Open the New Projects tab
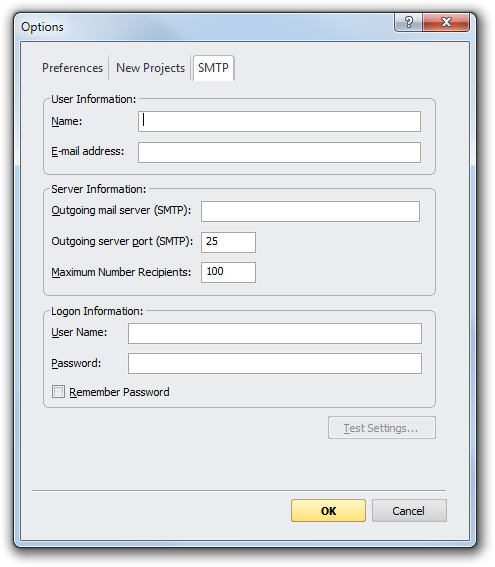 (150, 68)
